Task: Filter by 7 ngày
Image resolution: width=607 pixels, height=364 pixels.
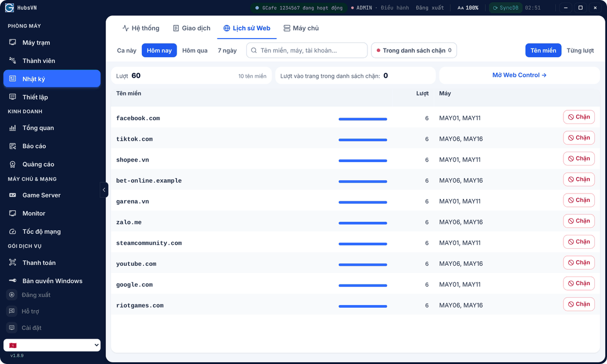Action: click(x=227, y=51)
